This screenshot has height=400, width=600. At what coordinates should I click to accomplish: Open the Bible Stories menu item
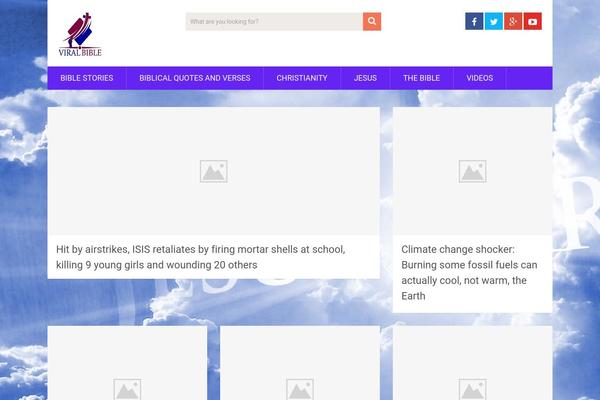pos(87,78)
